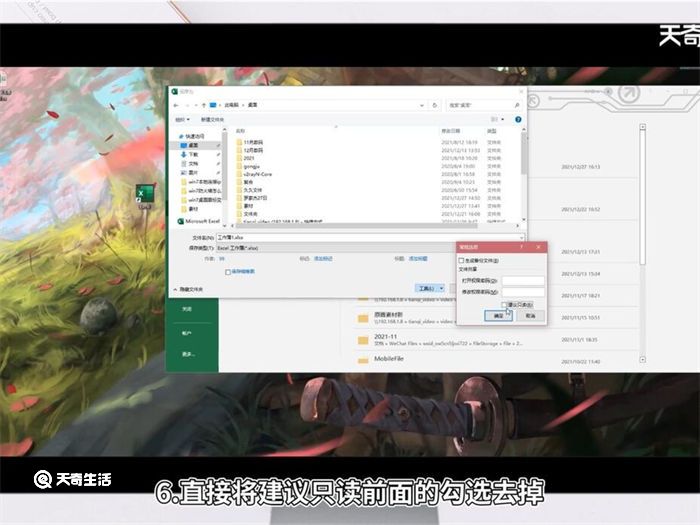Click the navigation pane scrollbar up arrow
The height and width of the screenshot is (525, 700).
pos(225,130)
